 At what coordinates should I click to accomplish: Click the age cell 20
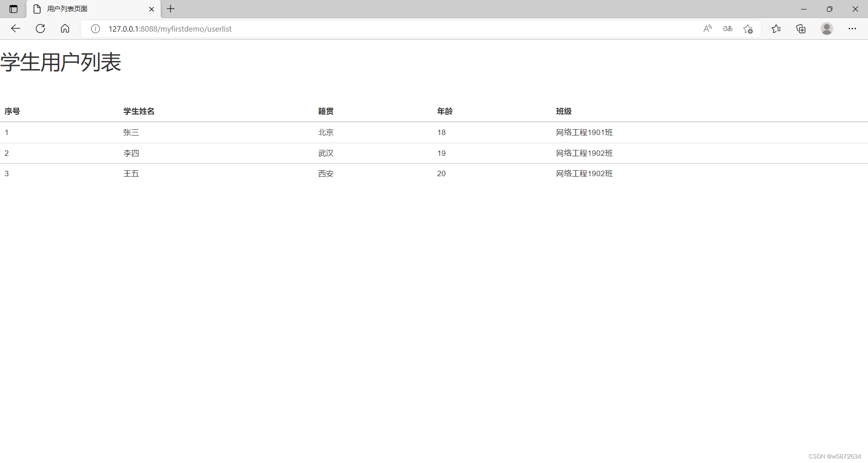pos(441,173)
